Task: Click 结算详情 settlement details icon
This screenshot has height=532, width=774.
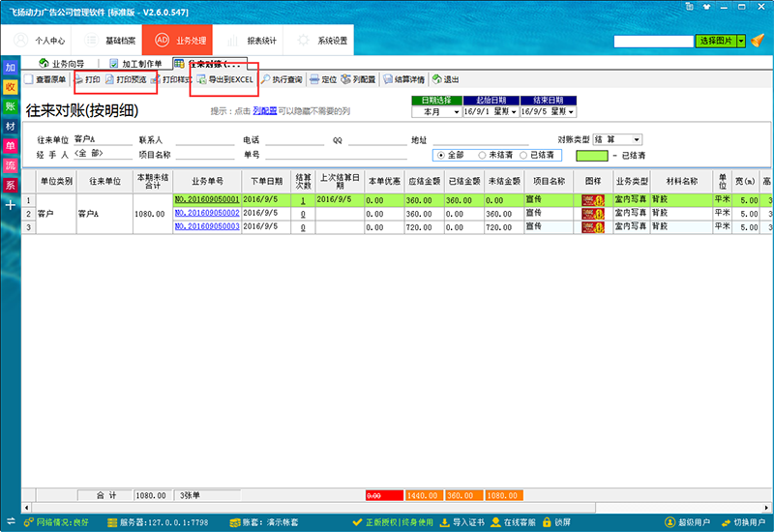Action: point(404,79)
